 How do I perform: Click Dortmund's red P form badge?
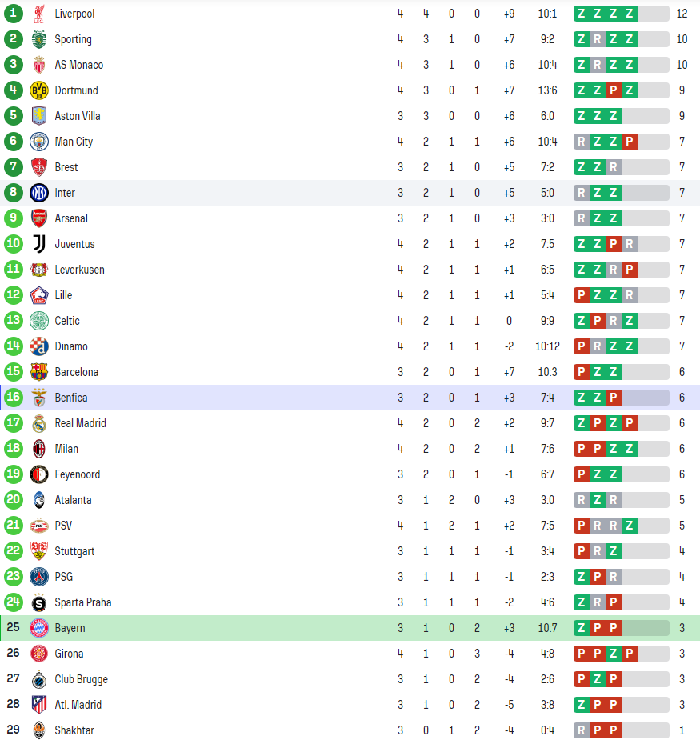[x=614, y=90]
